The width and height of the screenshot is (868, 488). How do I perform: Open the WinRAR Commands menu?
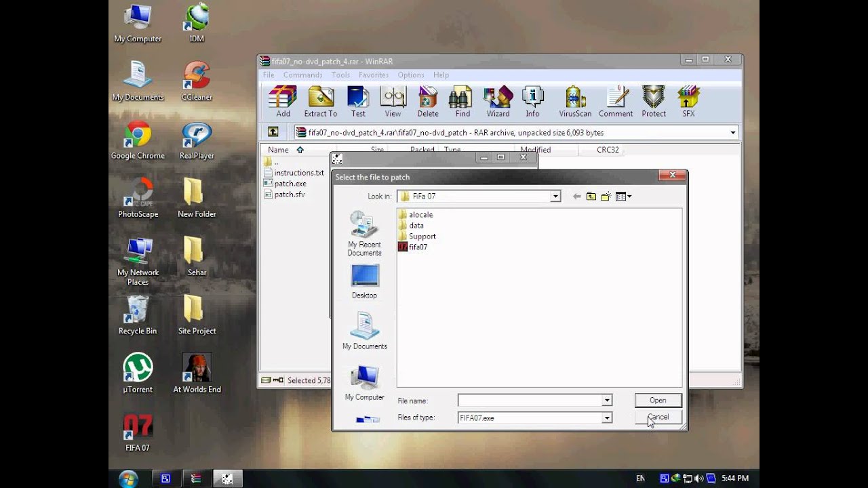[x=302, y=75]
